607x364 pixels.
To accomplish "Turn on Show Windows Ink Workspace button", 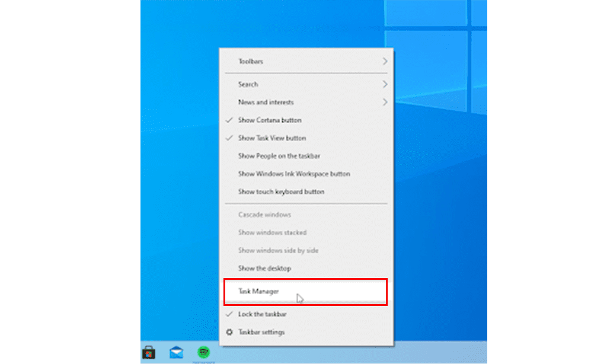I will click(x=293, y=174).
